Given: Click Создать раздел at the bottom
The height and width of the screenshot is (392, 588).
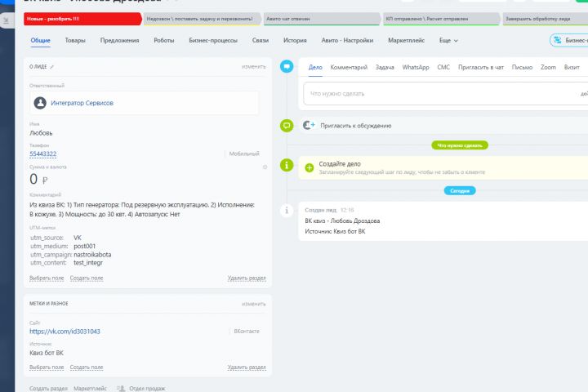Looking at the screenshot, I should (x=48, y=388).
